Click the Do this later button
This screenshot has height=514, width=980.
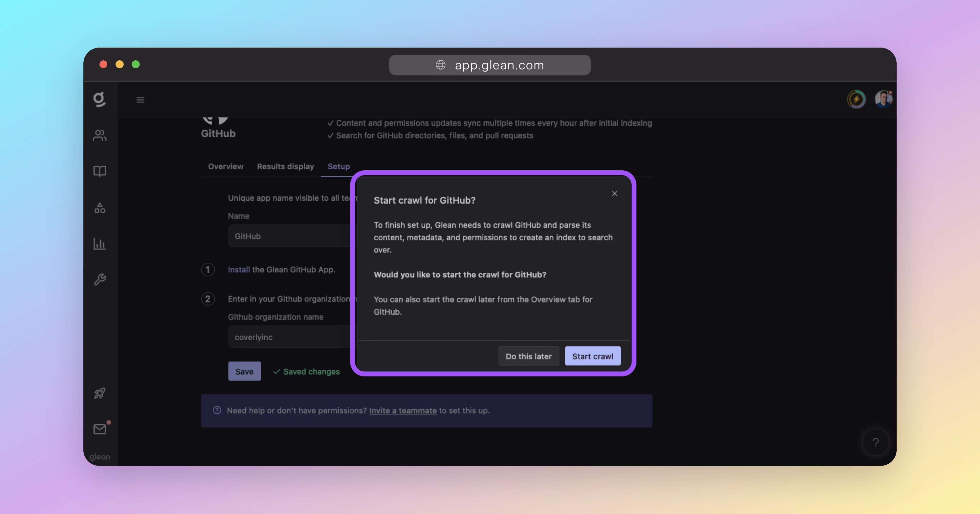[x=529, y=356]
